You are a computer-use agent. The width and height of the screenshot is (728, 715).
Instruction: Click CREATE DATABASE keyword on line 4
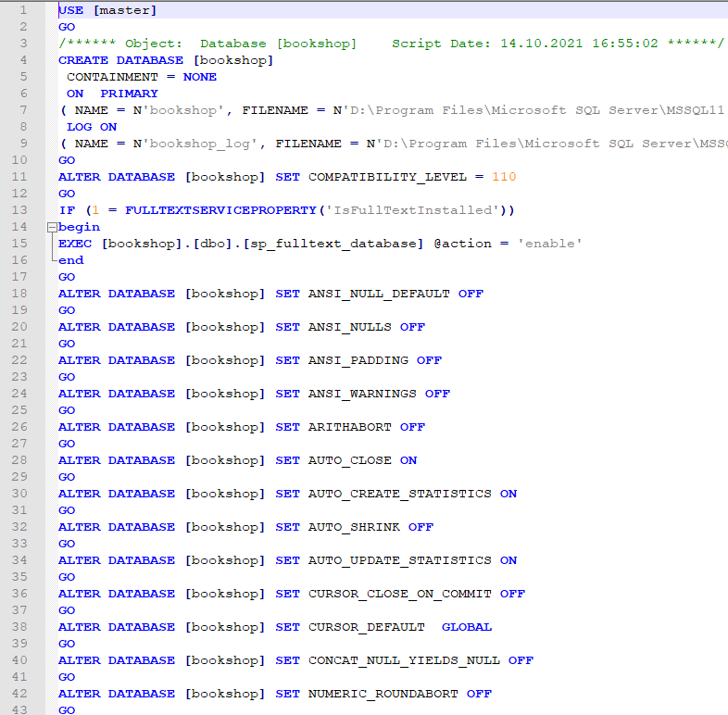pos(120,60)
